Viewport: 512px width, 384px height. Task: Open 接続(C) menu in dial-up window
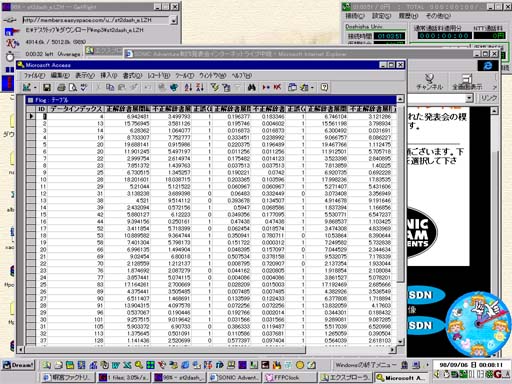(355, 16)
